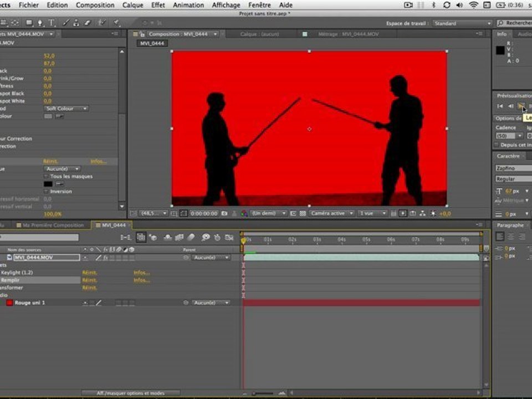Viewport: 532px width, 399px height.
Task: Open the parent dropdown for MVI_0444.MOV
Action: [211, 258]
